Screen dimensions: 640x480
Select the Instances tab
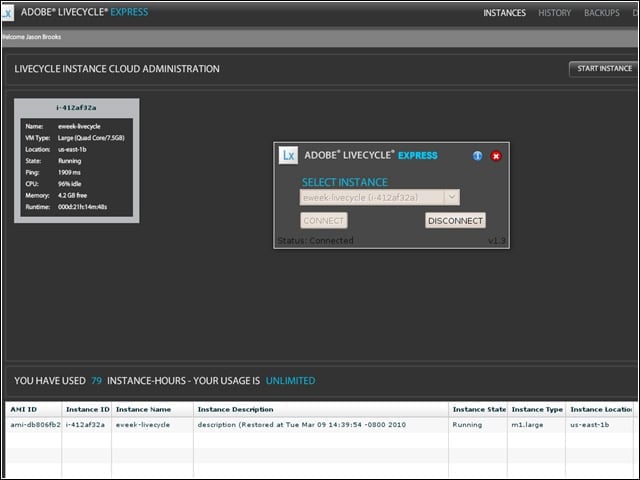pos(504,13)
